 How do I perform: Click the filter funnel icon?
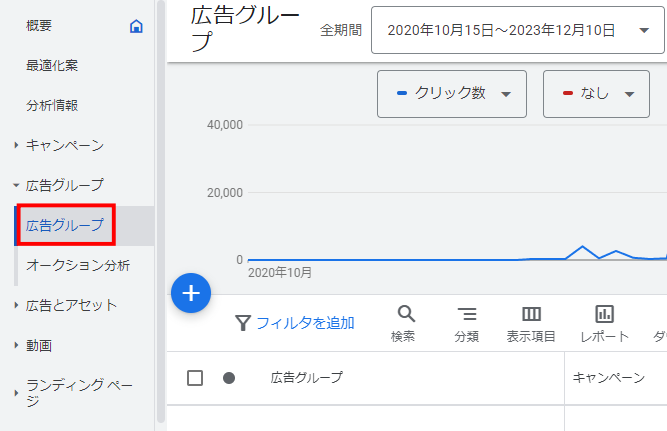pos(243,322)
